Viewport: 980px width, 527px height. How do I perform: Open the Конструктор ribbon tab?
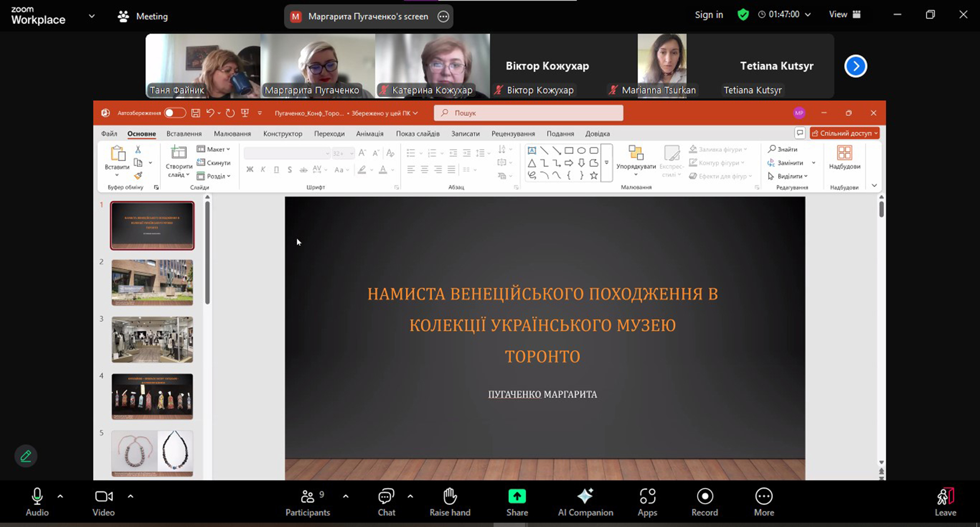[x=283, y=134]
